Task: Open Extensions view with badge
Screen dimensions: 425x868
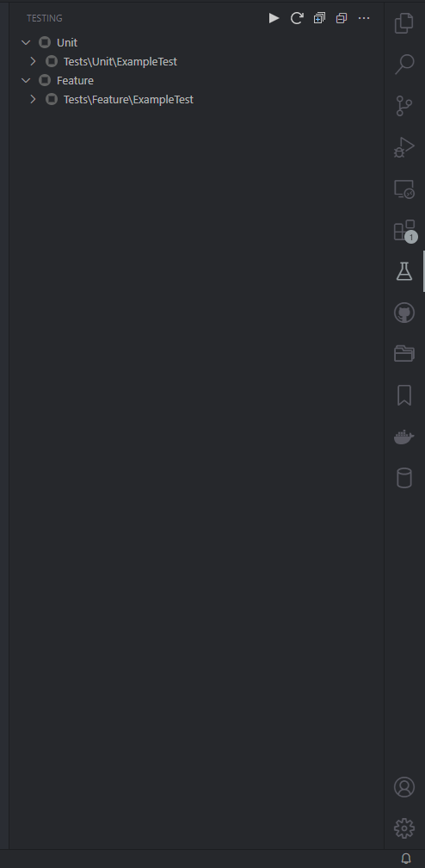Action: [404, 230]
